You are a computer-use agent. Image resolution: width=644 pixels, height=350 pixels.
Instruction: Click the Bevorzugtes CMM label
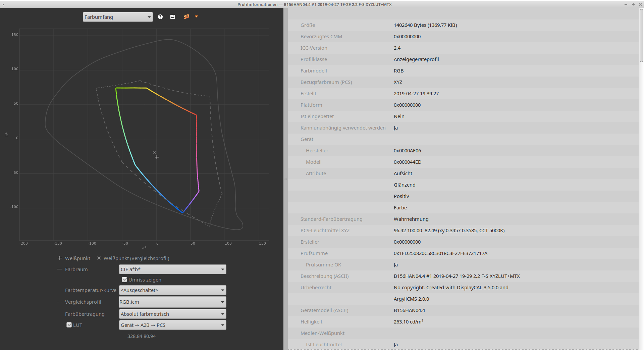321,37
